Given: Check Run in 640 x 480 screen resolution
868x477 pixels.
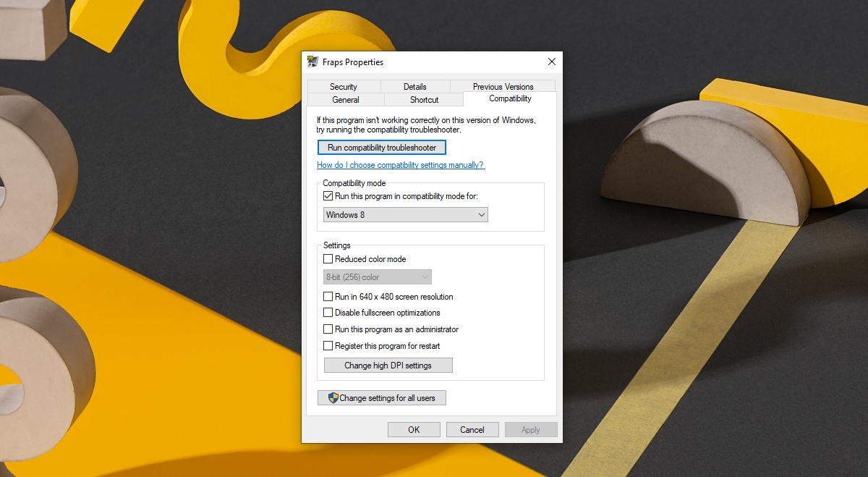Looking at the screenshot, I should [328, 297].
